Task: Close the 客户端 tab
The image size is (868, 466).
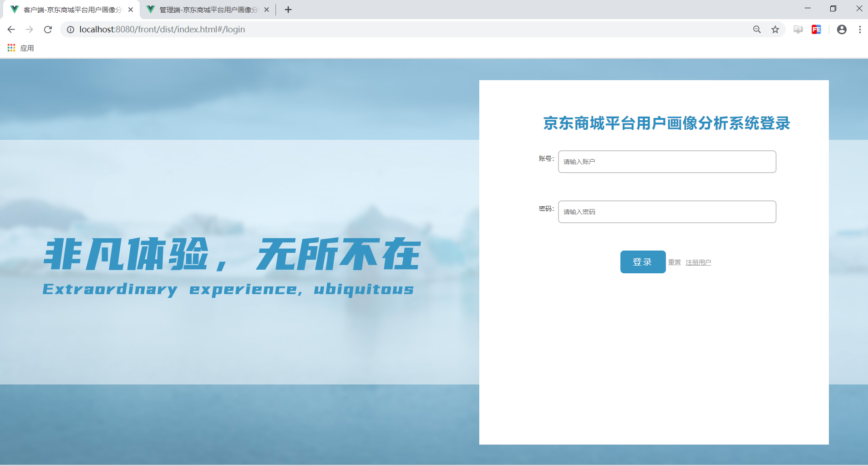Action: (131, 10)
